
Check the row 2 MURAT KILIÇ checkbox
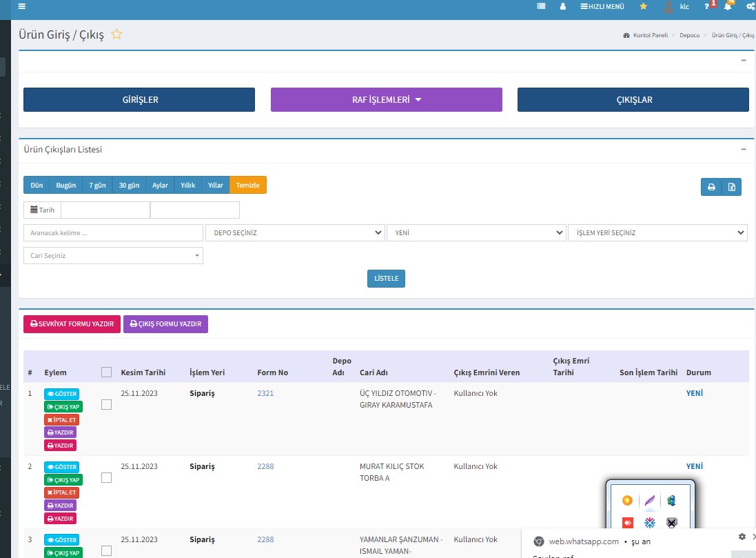coord(106,477)
